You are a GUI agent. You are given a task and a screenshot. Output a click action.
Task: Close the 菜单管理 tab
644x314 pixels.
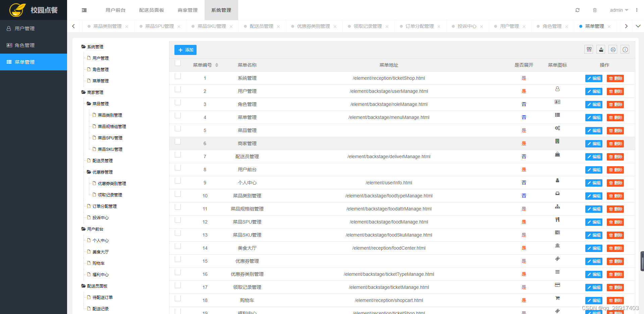(x=609, y=26)
